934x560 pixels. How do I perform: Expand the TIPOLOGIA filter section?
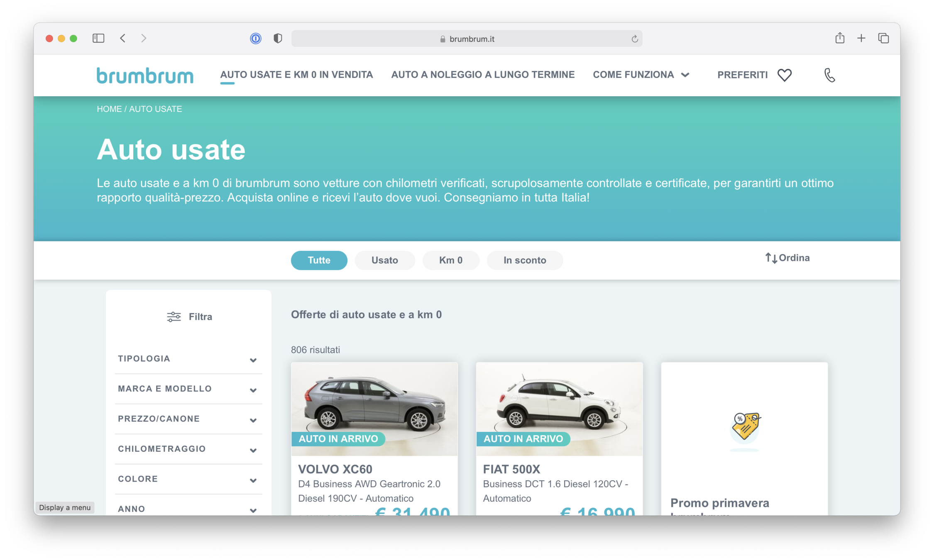point(188,359)
